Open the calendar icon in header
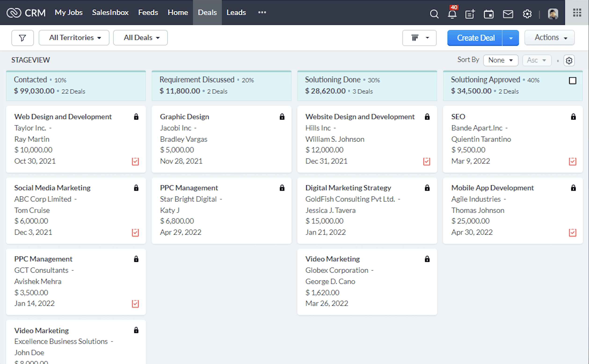Screen dimensions: 589x364 [x=488, y=14]
